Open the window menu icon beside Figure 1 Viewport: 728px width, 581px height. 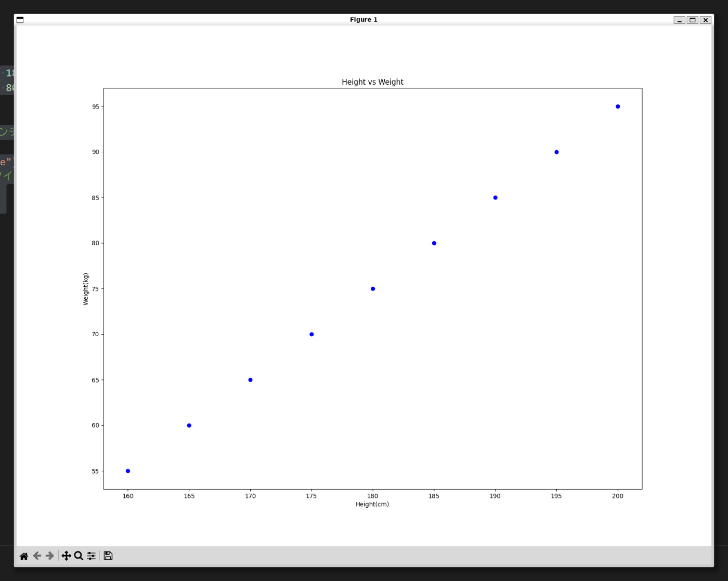click(x=20, y=20)
